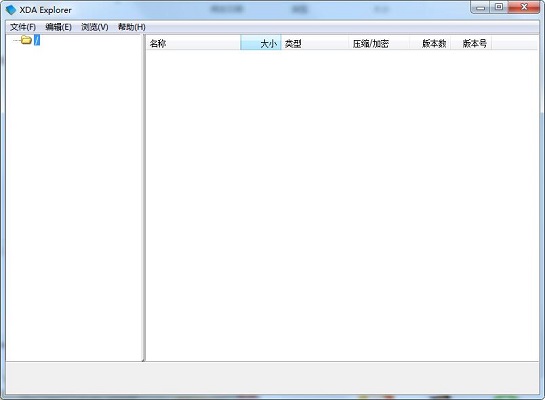This screenshot has height=400, width=545.
Task: Open the 文件(F) menu
Action: [23, 27]
